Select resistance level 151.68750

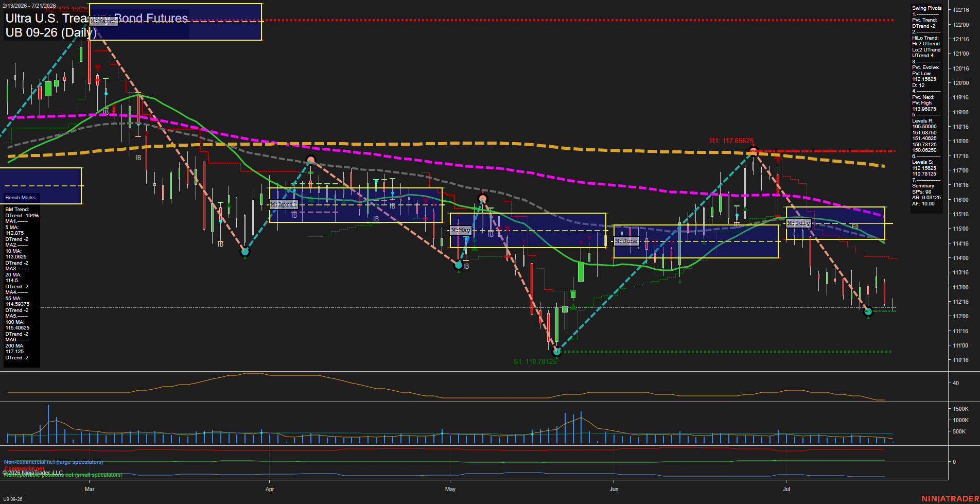[924, 133]
